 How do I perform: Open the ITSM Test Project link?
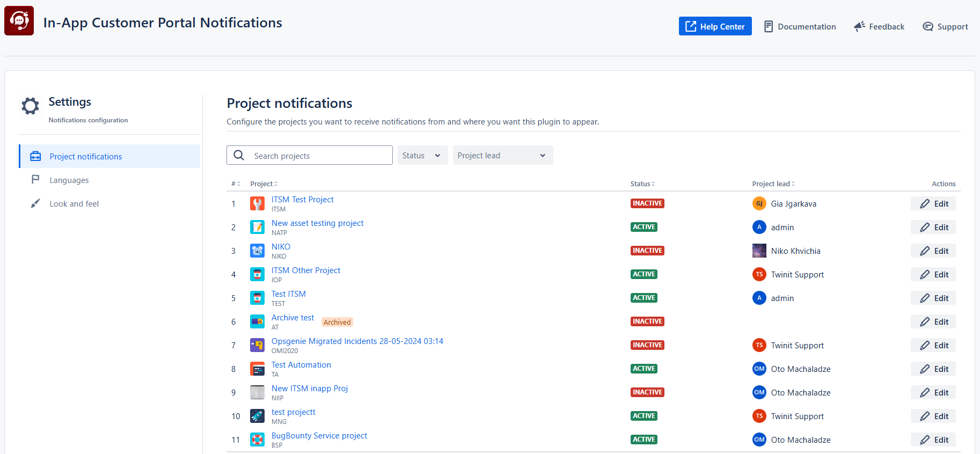(302, 200)
